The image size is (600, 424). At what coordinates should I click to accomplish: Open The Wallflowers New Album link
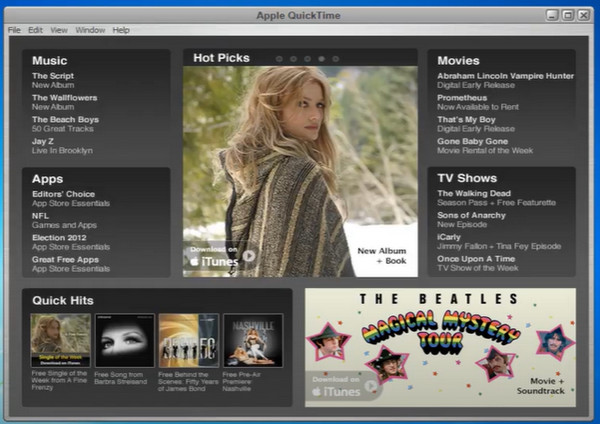[x=65, y=102]
